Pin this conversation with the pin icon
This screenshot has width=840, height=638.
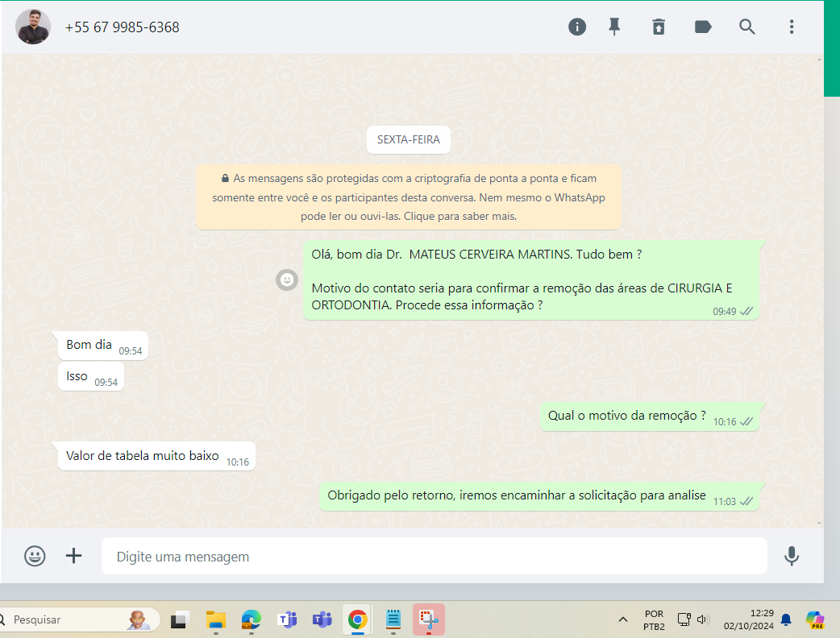[614, 27]
